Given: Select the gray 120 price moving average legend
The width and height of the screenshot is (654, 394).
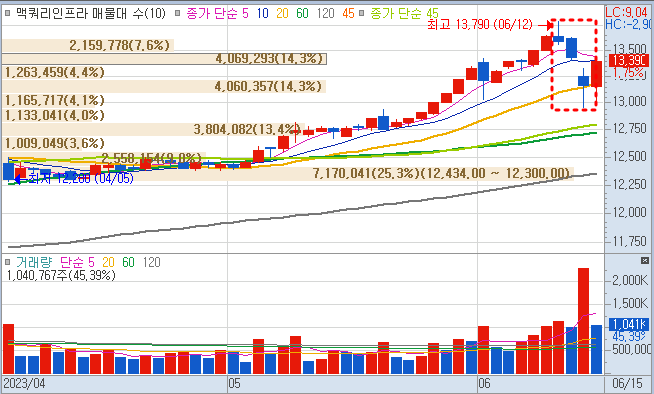Looking at the screenshot, I should [x=325, y=13].
